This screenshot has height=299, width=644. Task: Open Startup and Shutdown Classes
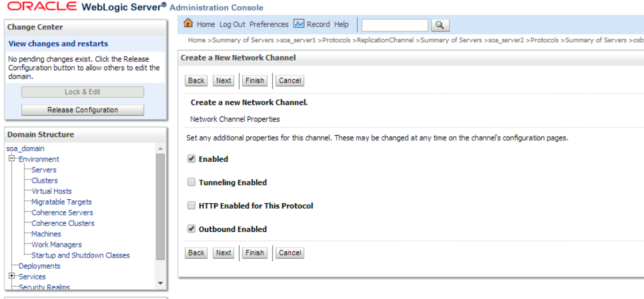(x=80, y=255)
